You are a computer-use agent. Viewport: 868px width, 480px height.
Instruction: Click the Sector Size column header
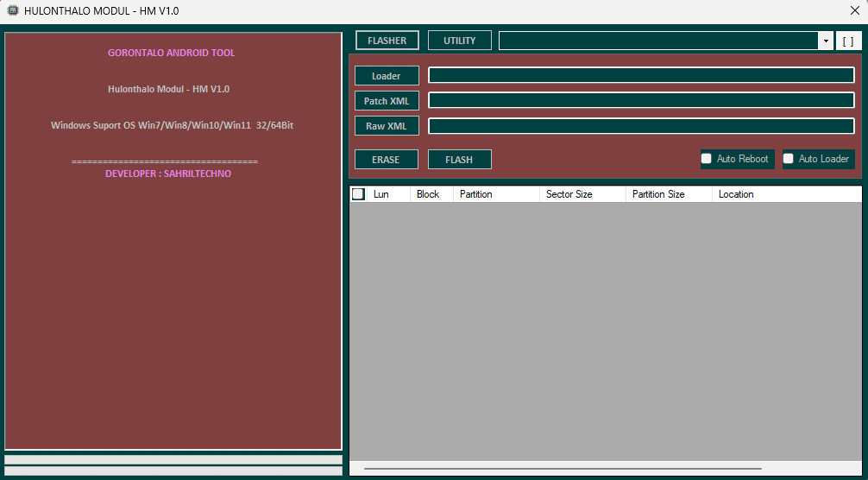coord(582,194)
